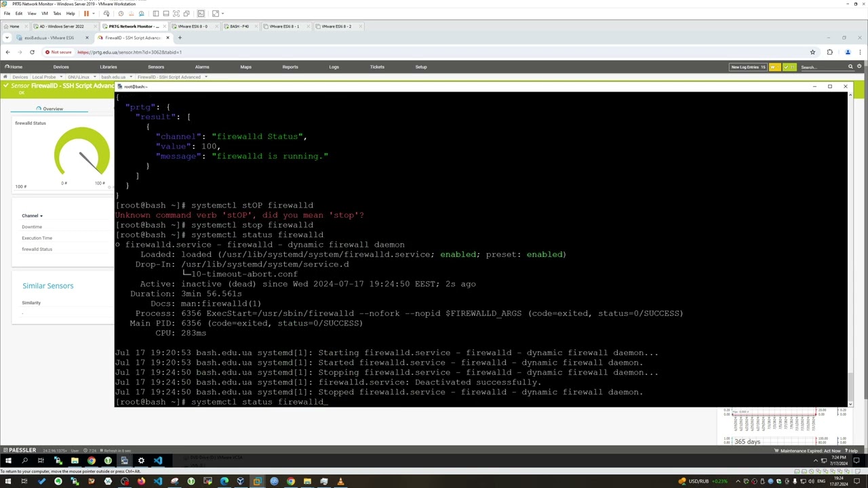Open the PRTG Devices menu
868x488 pixels.
(x=61, y=67)
